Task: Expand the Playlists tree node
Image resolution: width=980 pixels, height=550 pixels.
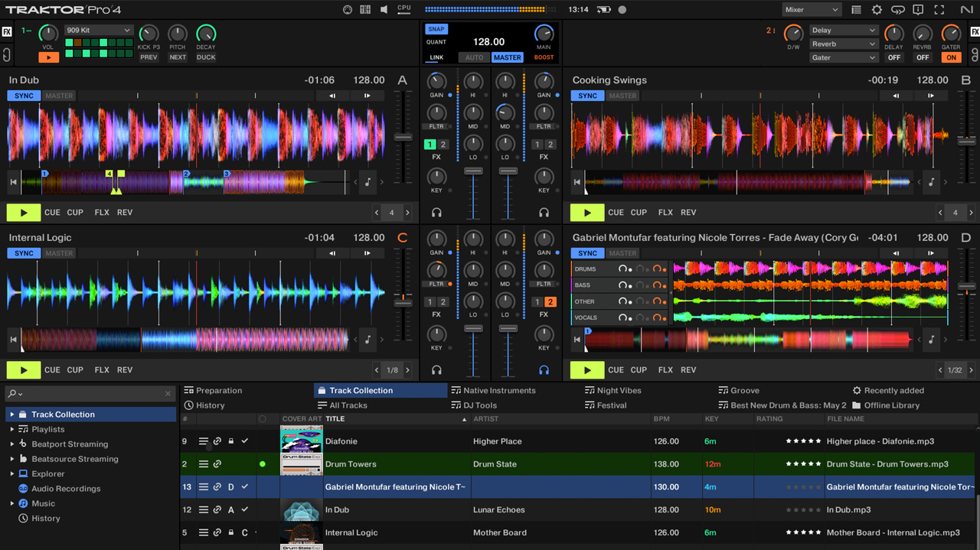Action: [x=11, y=429]
